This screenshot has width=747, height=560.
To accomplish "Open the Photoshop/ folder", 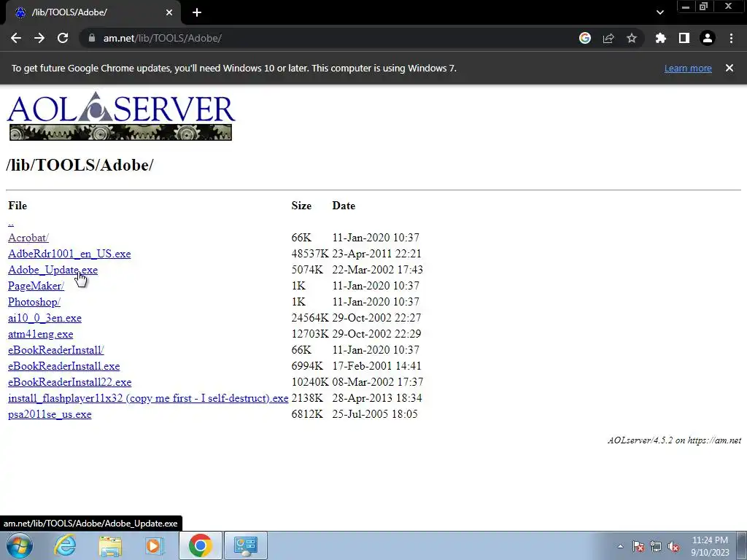I will [x=34, y=302].
